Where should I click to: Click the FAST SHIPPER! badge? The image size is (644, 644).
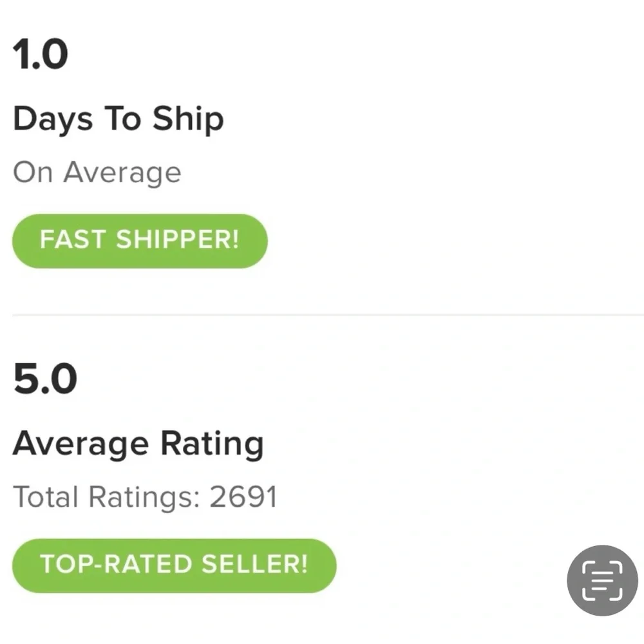(139, 241)
